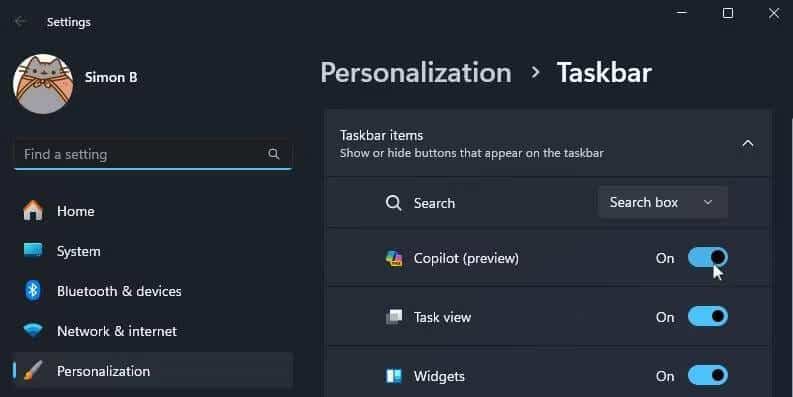Image resolution: width=793 pixels, height=397 pixels.
Task: Click the back arrow next to Settings
Action: (20, 21)
